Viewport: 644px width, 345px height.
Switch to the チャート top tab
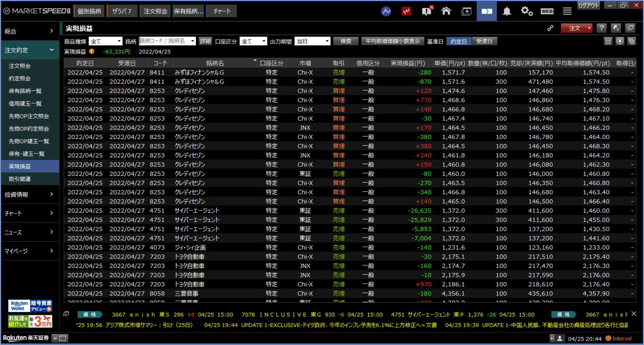[x=222, y=11]
